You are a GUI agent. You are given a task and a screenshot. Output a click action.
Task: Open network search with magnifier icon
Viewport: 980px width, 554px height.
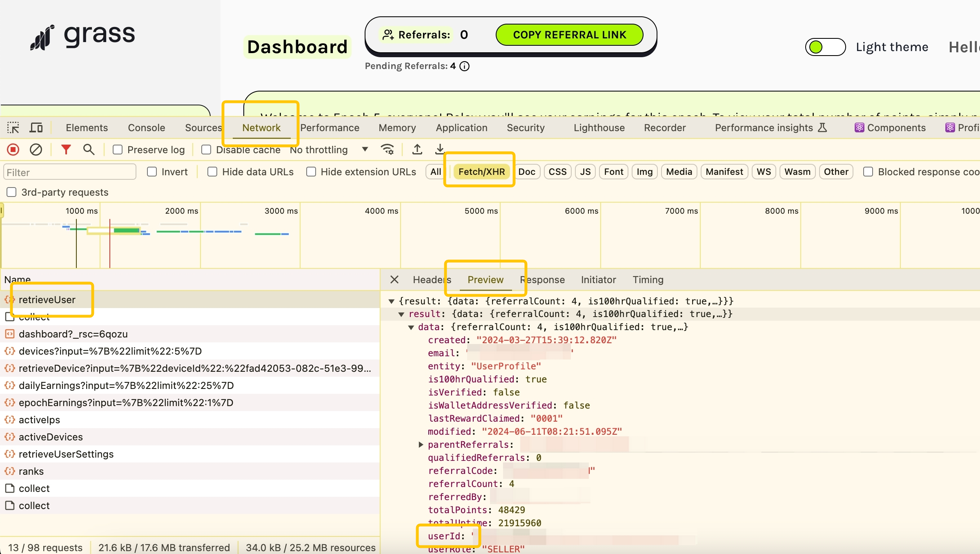pyautogui.click(x=89, y=150)
